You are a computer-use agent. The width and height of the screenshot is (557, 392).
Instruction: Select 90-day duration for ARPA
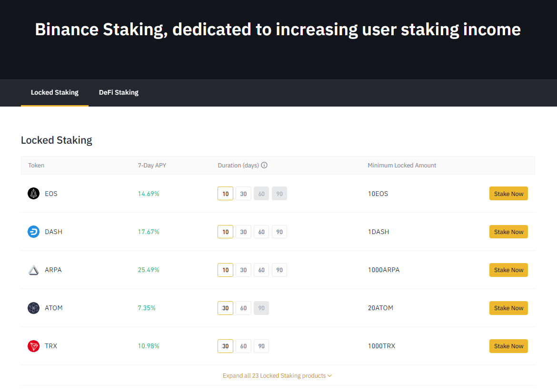[279, 270]
